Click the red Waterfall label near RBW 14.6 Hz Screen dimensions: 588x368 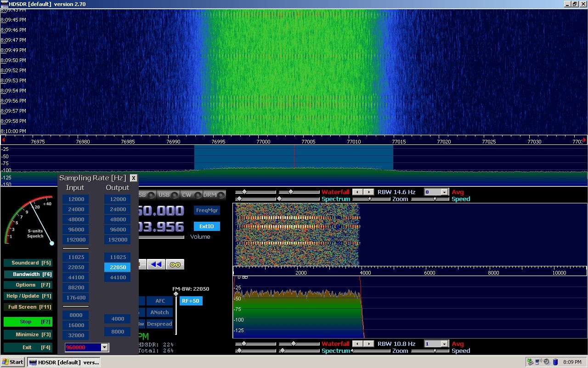335,192
